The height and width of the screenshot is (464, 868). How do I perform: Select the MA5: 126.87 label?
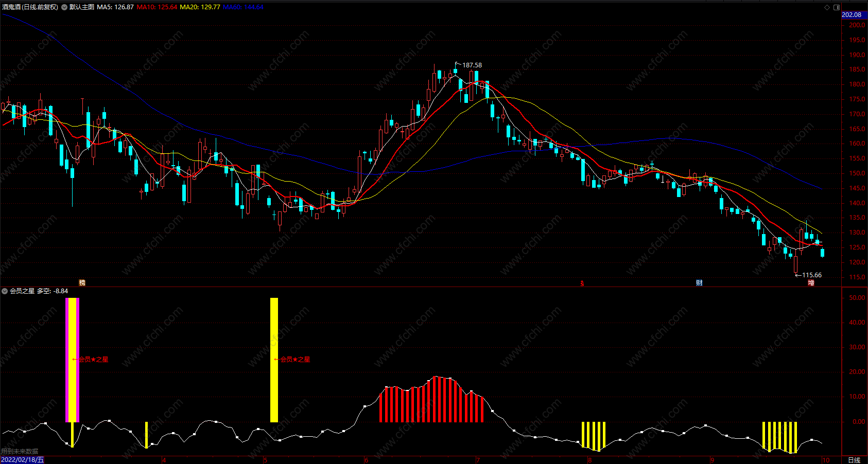[115, 7]
